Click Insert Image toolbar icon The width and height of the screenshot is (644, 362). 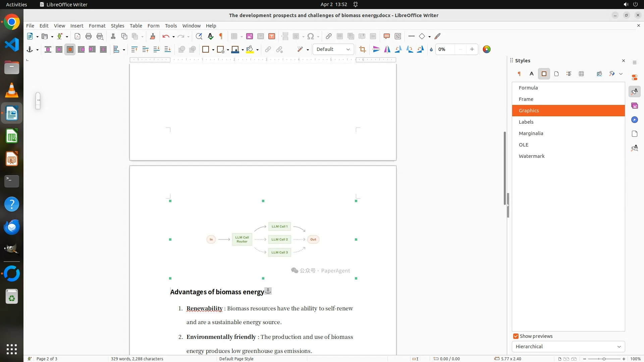[x=250, y=36]
